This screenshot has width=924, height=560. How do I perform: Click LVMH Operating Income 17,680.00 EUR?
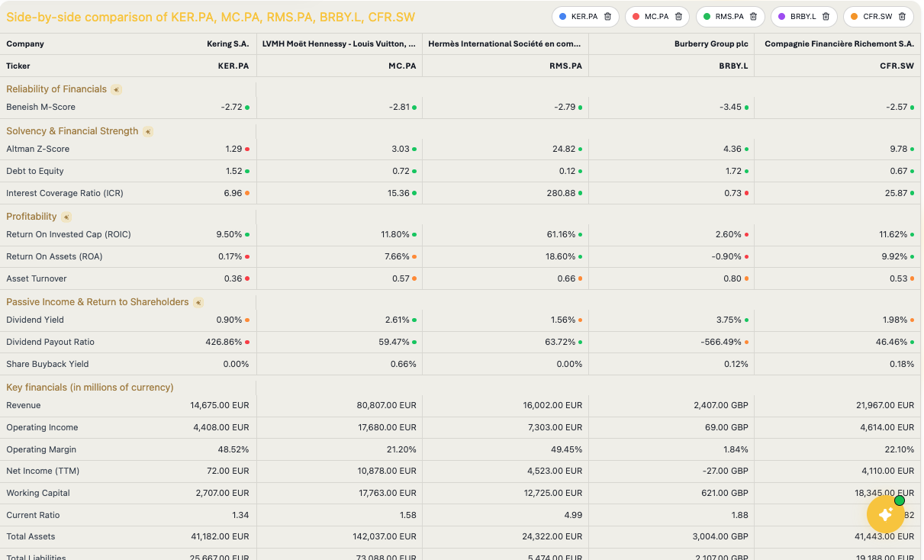click(387, 427)
